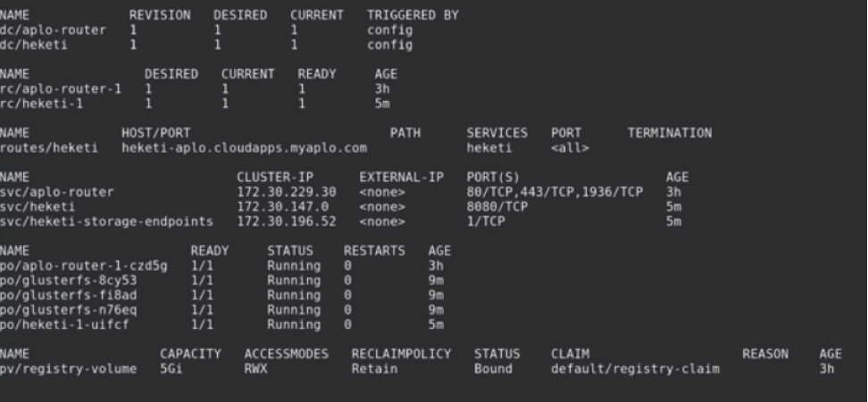Click the pv/registry-volume persistent volume name
868x402 pixels.
pyautogui.click(x=68, y=368)
